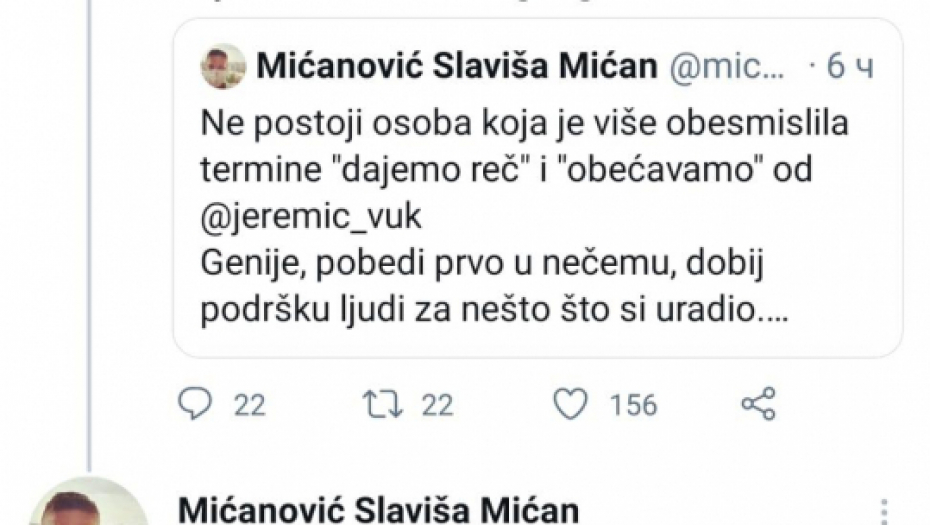The height and width of the screenshot is (525, 930).
Task: Click the reply count 22 next to the bubble
Action: (249, 404)
